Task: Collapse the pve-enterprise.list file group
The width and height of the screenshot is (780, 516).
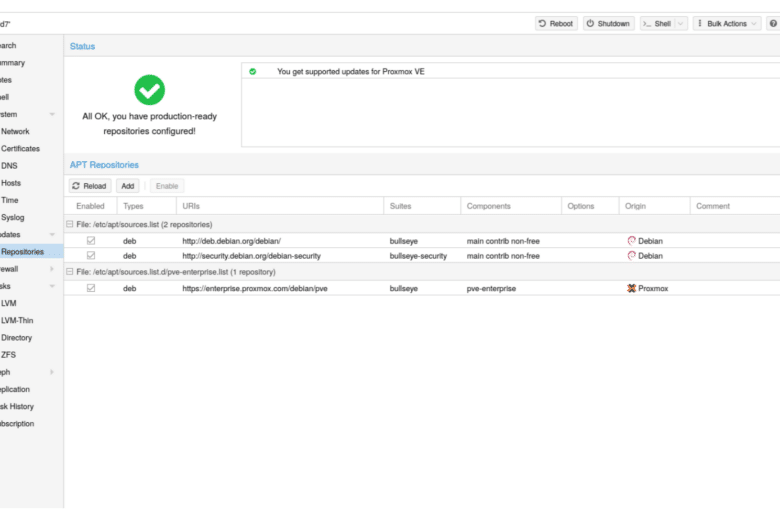Action: (70, 272)
